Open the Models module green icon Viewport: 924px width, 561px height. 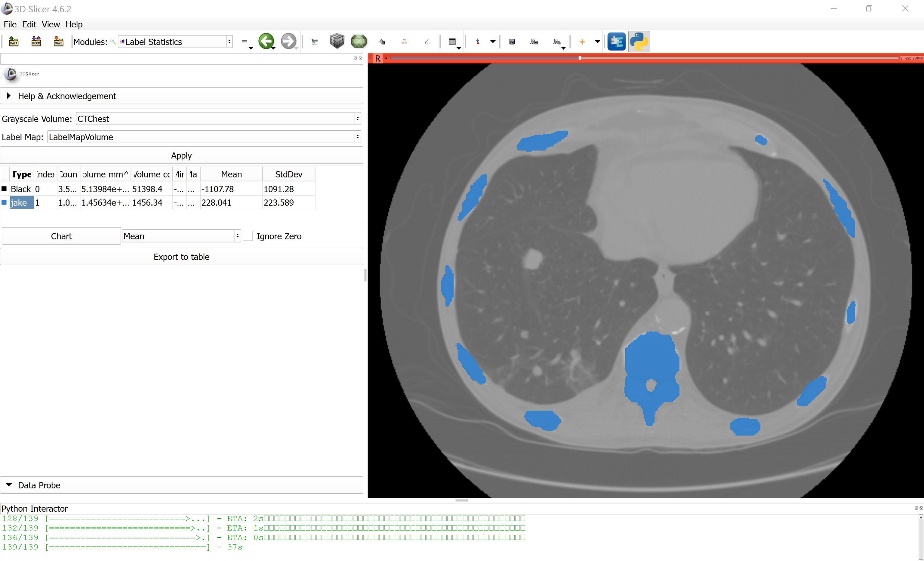[x=359, y=41]
